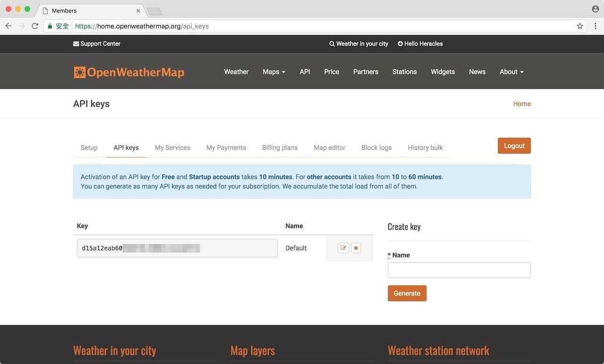Bookmark the page using the star icon
Image resolution: width=604 pixels, height=364 pixels.
point(580,26)
